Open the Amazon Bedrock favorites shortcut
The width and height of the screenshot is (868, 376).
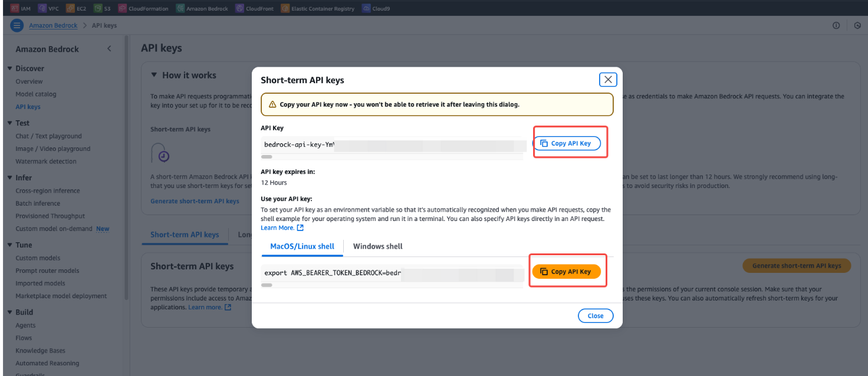coord(203,8)
